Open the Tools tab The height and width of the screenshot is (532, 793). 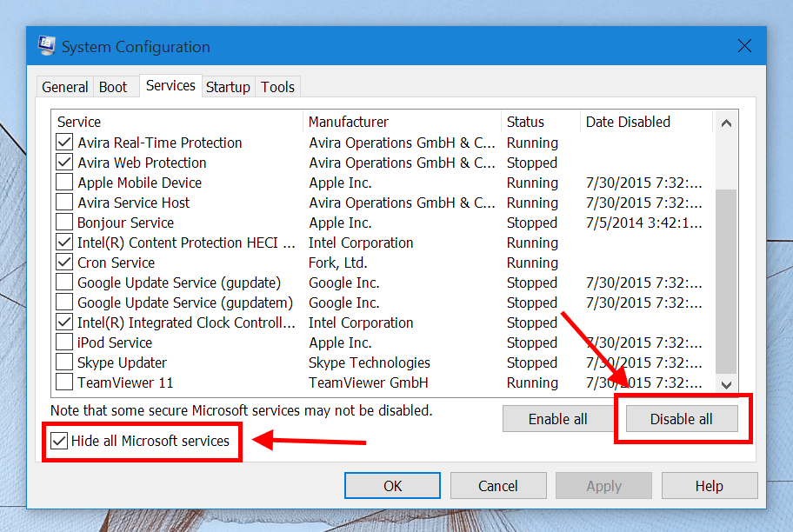pos(277,87)
